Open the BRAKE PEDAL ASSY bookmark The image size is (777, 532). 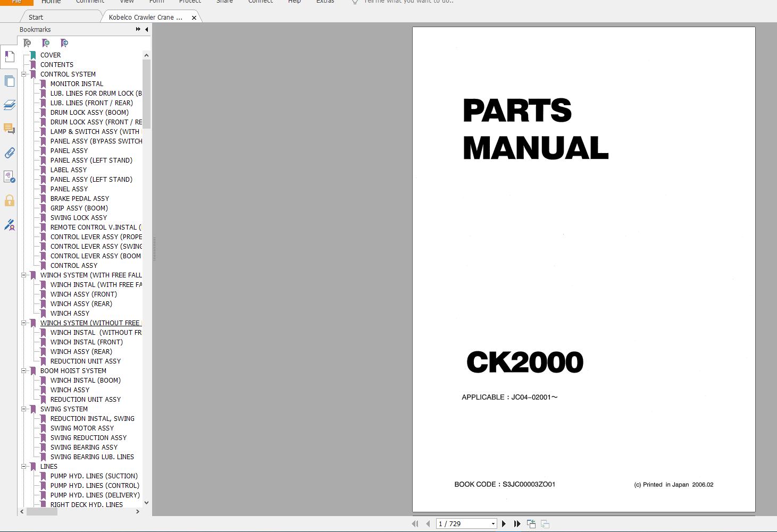(x=80, y=199)
